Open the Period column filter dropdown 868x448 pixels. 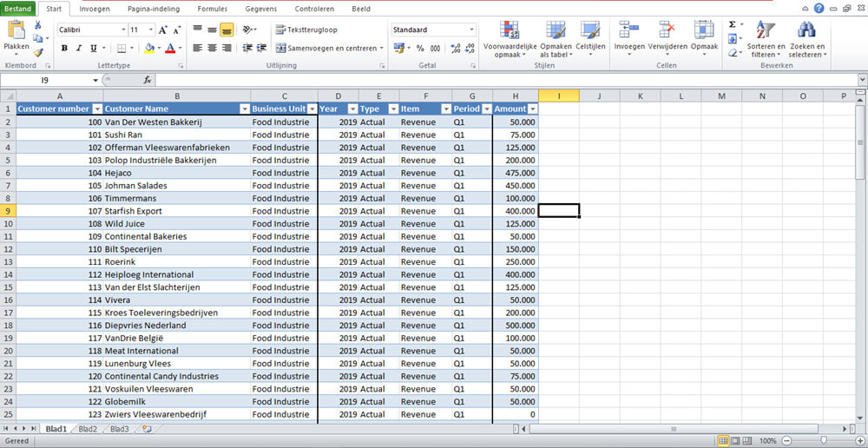point(487,109)
